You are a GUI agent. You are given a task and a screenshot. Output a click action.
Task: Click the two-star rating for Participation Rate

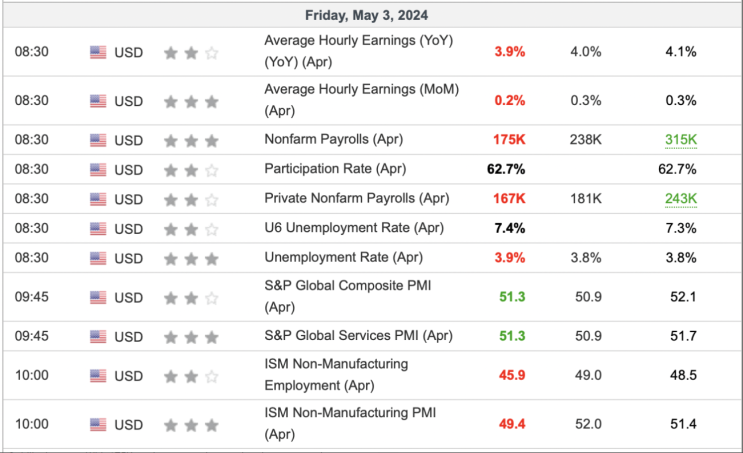191,170
